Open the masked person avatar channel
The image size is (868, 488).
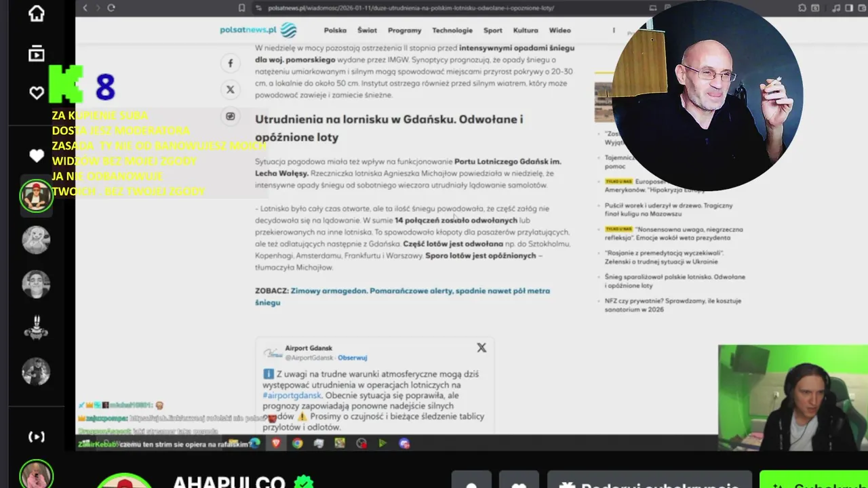(36, 371)
